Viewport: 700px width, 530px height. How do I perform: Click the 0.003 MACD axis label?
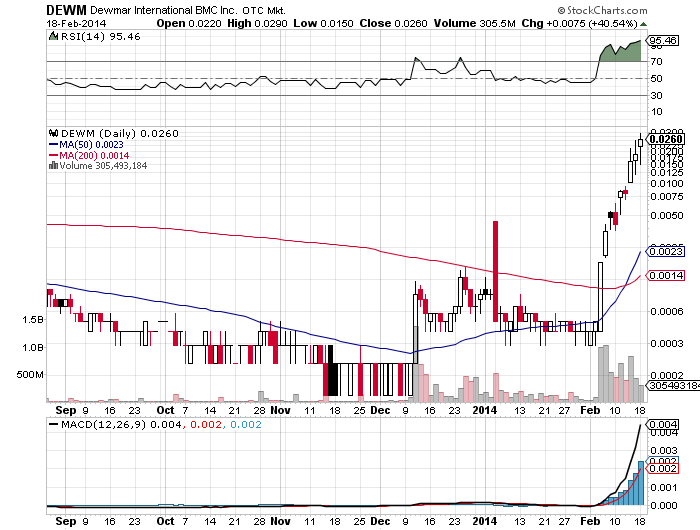tap(665, 451)
